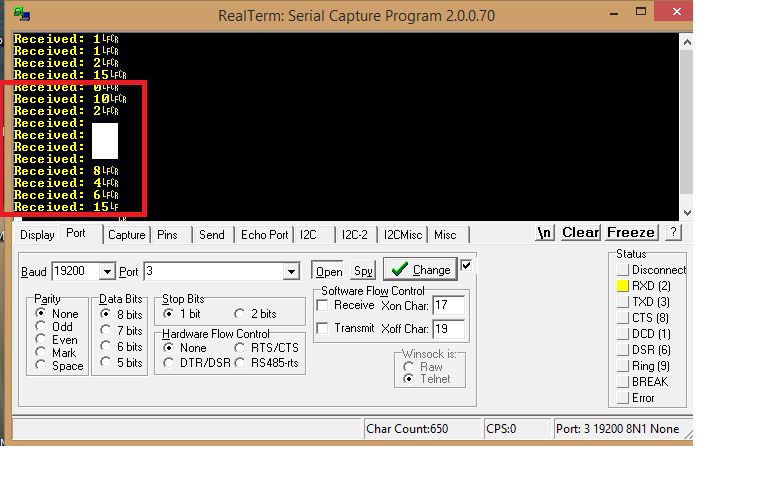Switch to the Pins tab
Viewport: 776px width, 496px height.
pyautogui.click(x=167, y=235)
